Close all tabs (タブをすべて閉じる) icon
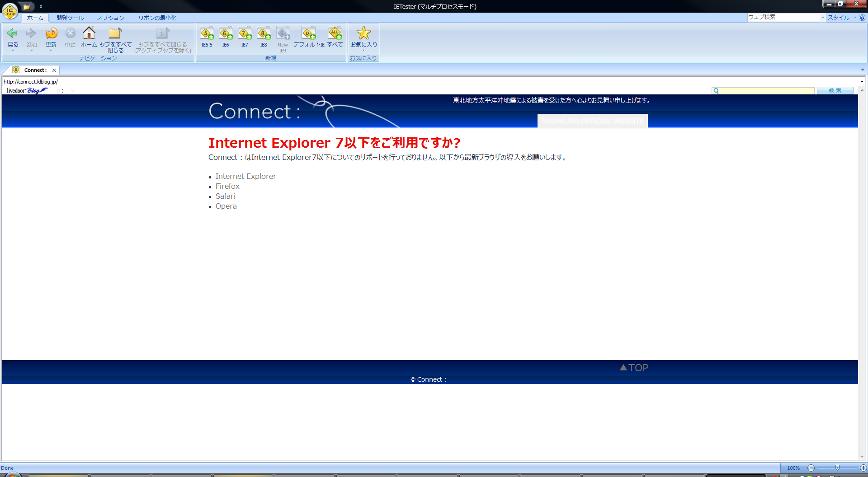The width and height of the screenshot is (868, 477). point(115,33)
